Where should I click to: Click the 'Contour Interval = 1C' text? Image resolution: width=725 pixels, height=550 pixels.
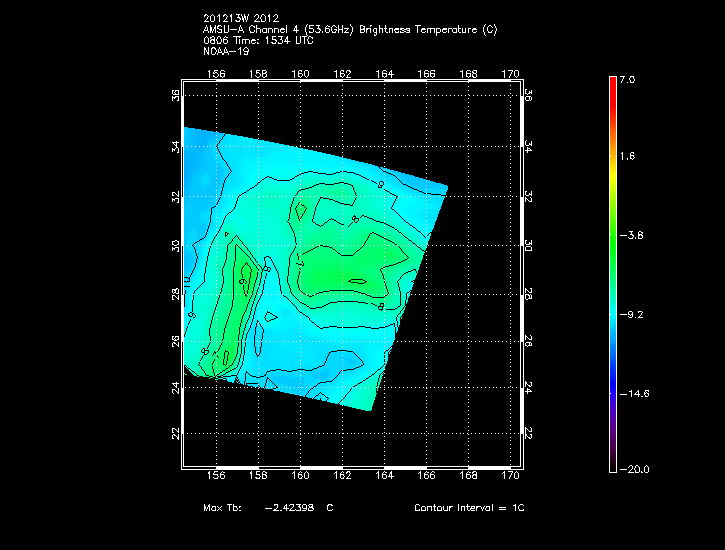(469, 509)
